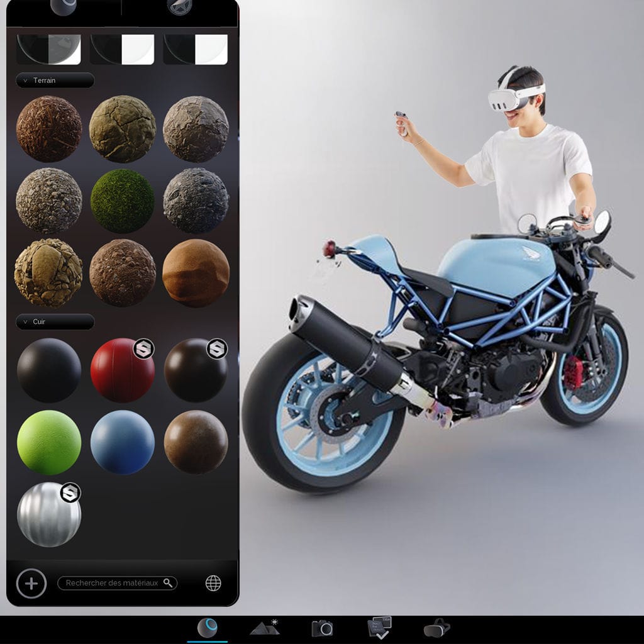Open the Materials tab in bottom toolbar

[x=208, y=628]
